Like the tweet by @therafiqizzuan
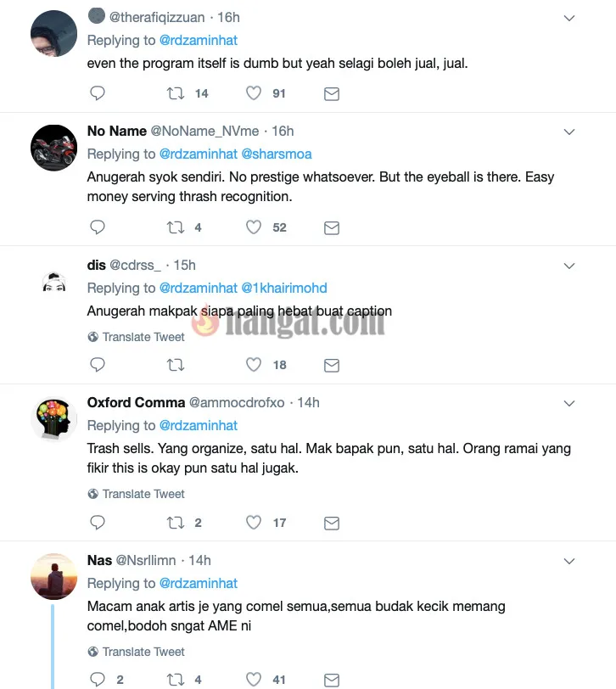The height and width of the screenshot is (689, 616). click(x=254, y=93)
